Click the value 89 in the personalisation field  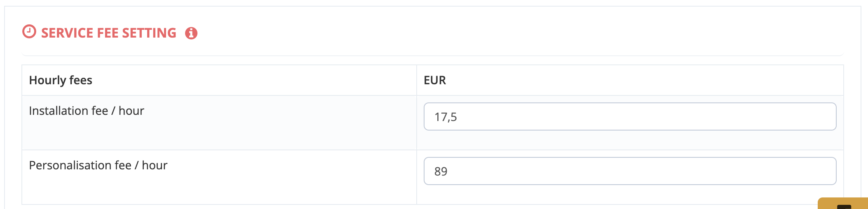441,171
